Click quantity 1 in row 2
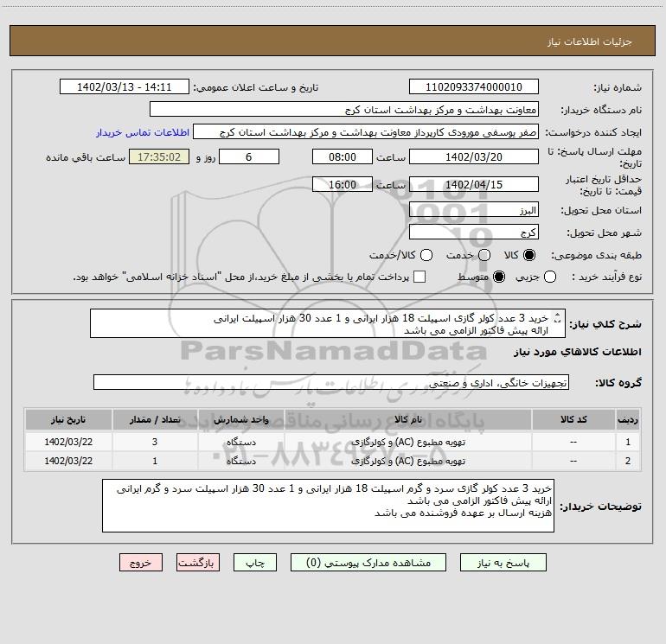666x644 pixels. pos(155,461)
